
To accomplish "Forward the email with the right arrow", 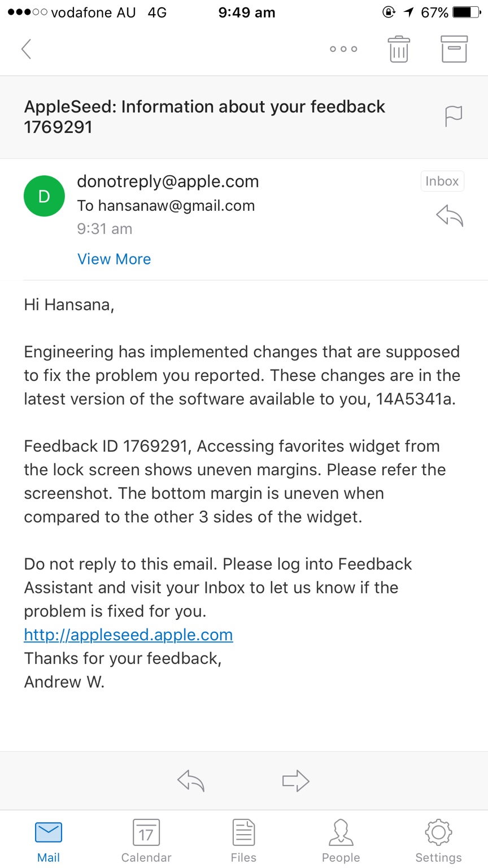I will pyautogui.click(x=295, y=781).
